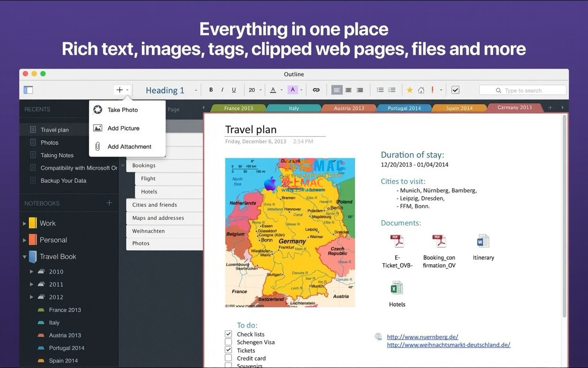Viewport: 588px width, 368px height.
Task: Insert a checkbox from the toolbar
Action: tap(455, 90)
